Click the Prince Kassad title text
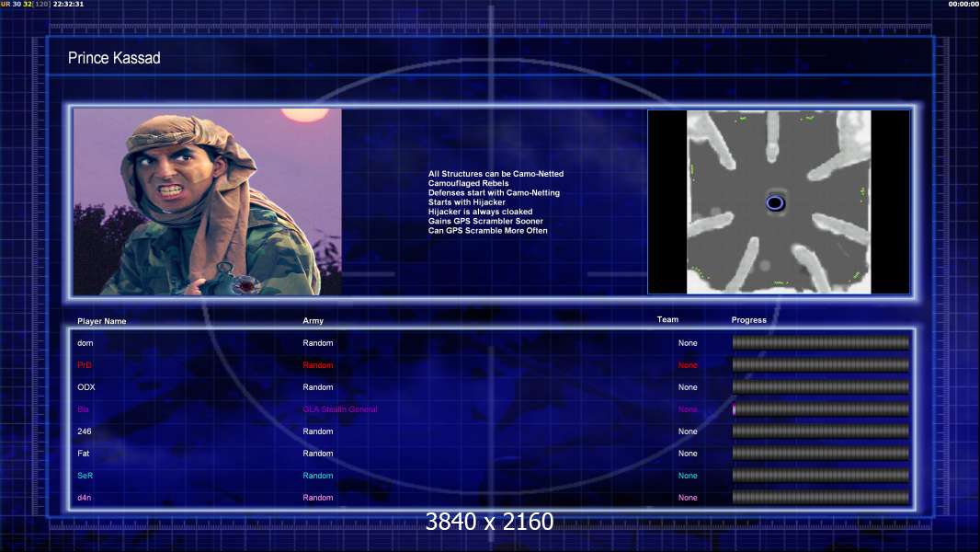Screen dimensions: 980x552 [x=114, y=58]
